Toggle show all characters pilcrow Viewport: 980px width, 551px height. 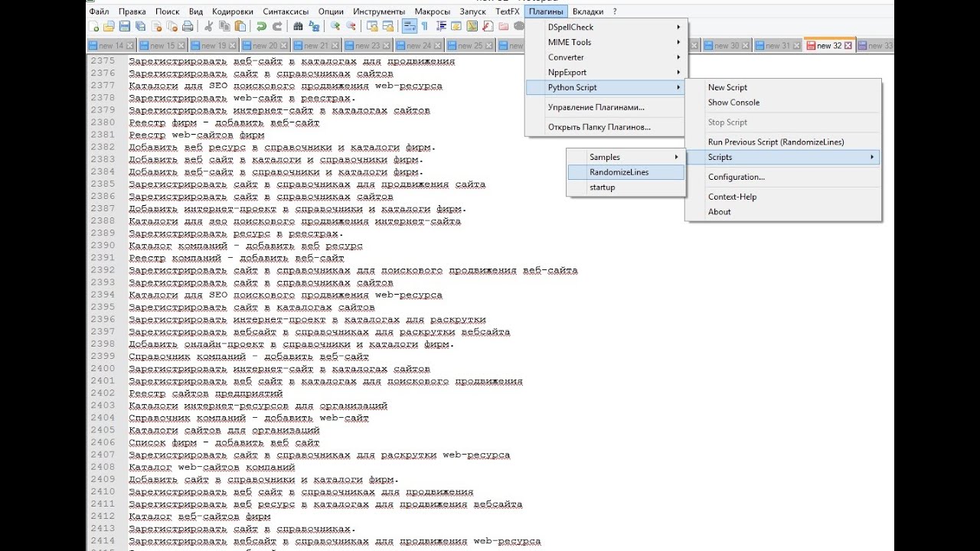425,27
